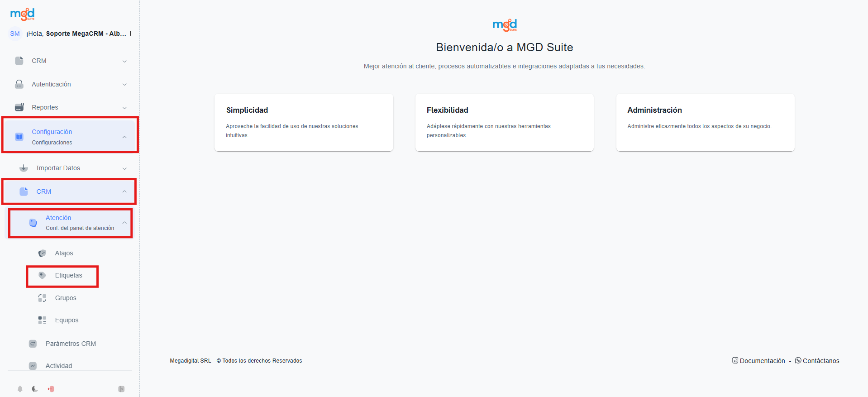Image resolution: width=868 pixels, height=397 pixels.
Task: Click the Grupos icon in sidebar
Action: (42, 298)
